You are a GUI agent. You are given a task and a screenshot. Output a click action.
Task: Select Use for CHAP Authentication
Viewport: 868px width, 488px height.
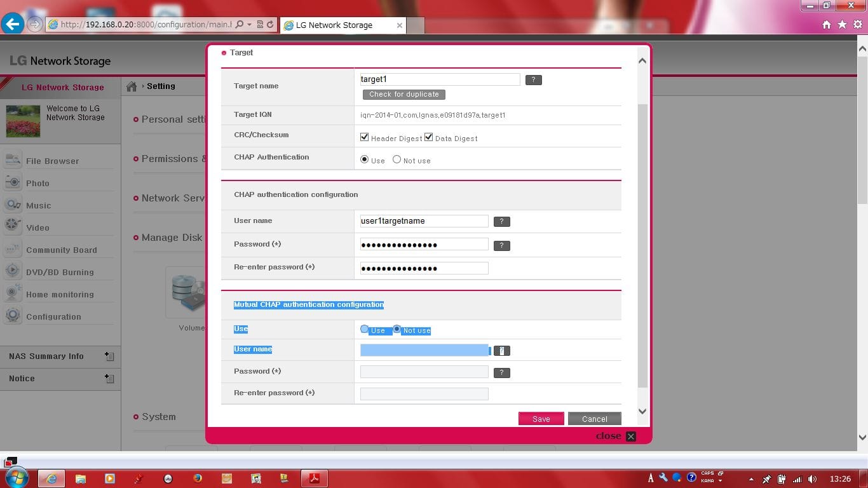365,160
